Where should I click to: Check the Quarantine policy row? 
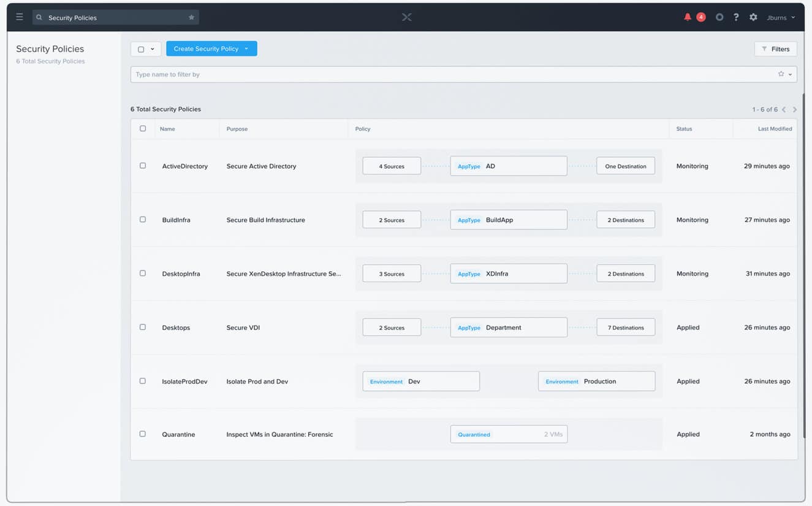point(143,434)
